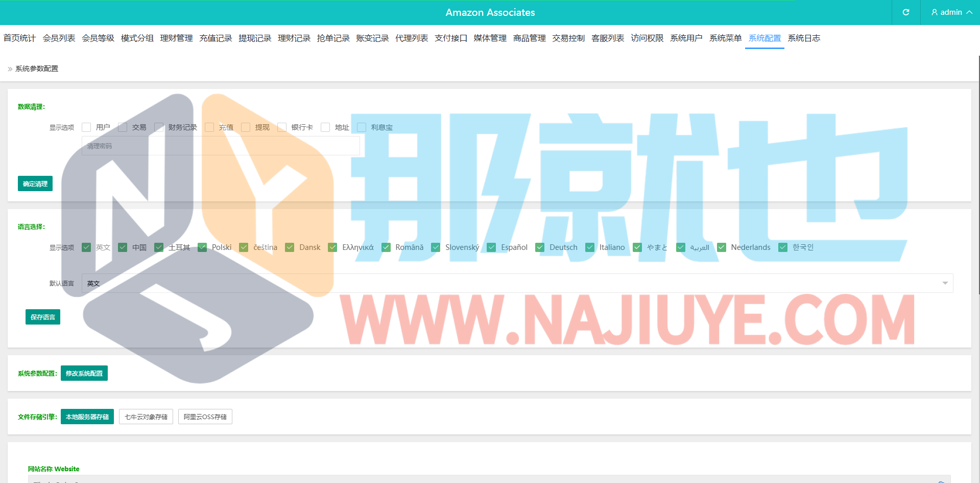Select 七牛云对象存储 as storage engine
The height and width of the screenshot is (483, 980).
146,417
